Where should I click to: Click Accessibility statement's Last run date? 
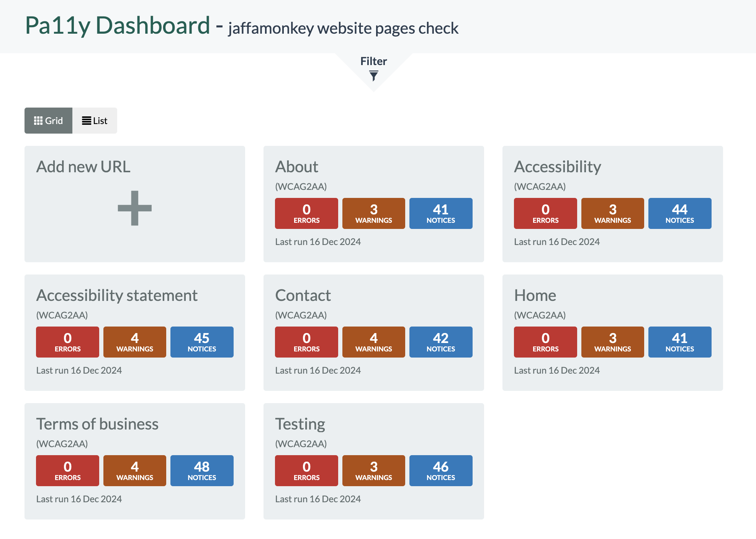pyautogui.click(x=79, y=370)
